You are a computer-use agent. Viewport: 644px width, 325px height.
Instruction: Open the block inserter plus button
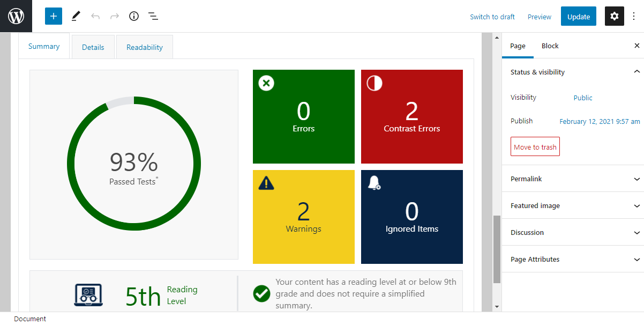click(54, 16)
